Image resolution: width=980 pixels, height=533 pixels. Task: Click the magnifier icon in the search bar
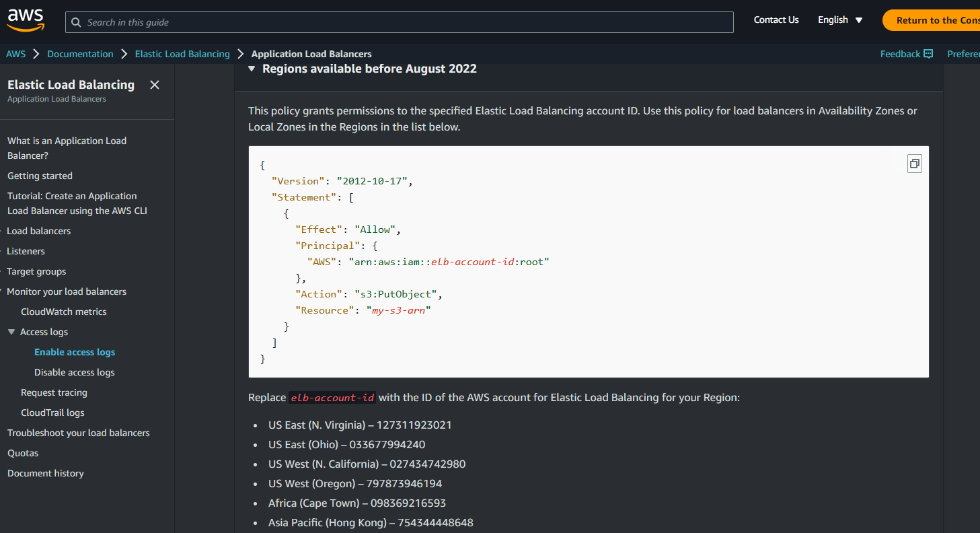(x=76, y=22)
